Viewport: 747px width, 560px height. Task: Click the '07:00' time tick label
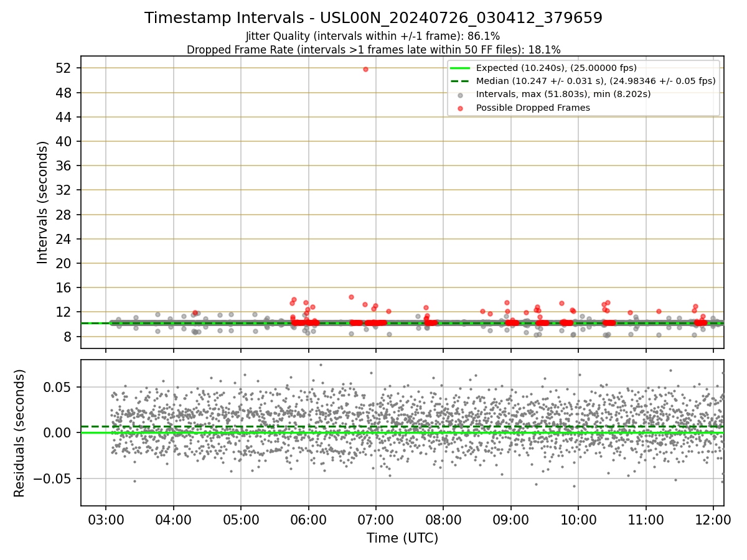click(376, 520)
